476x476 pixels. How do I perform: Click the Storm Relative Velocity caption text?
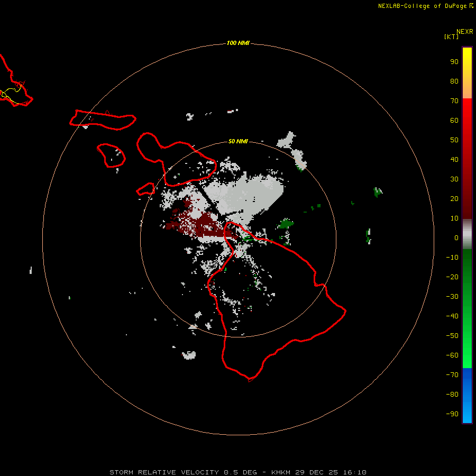pyautogui.click(x=237, y=472)
